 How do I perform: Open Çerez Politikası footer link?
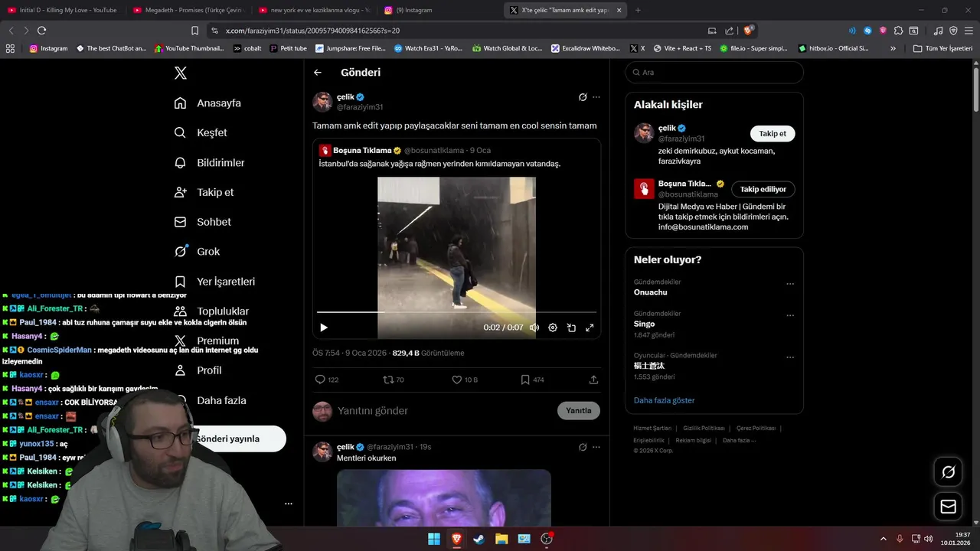(x=756, y=429)
